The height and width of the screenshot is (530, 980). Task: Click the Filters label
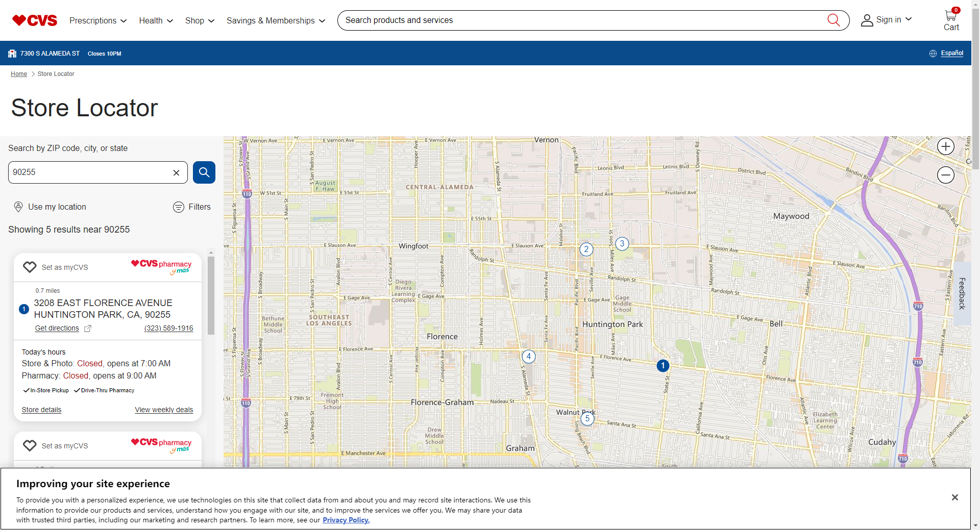[200, 207]
